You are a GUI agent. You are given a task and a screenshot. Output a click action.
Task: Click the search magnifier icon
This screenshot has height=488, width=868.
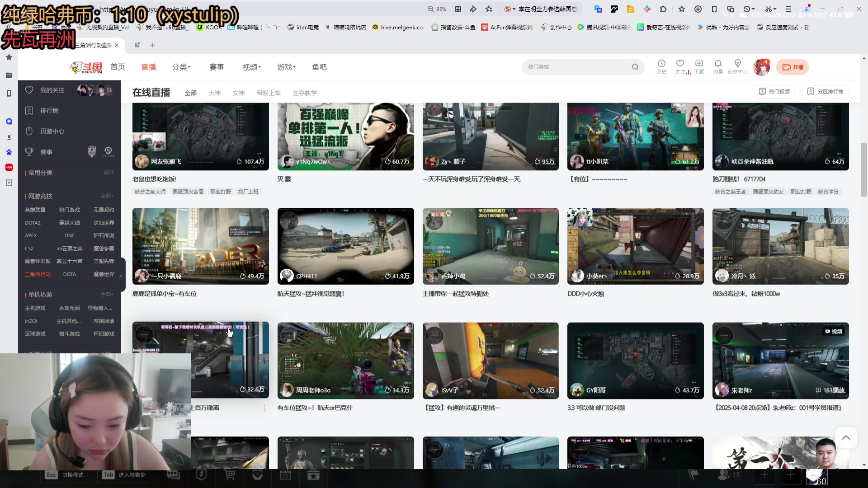point(635,67)
